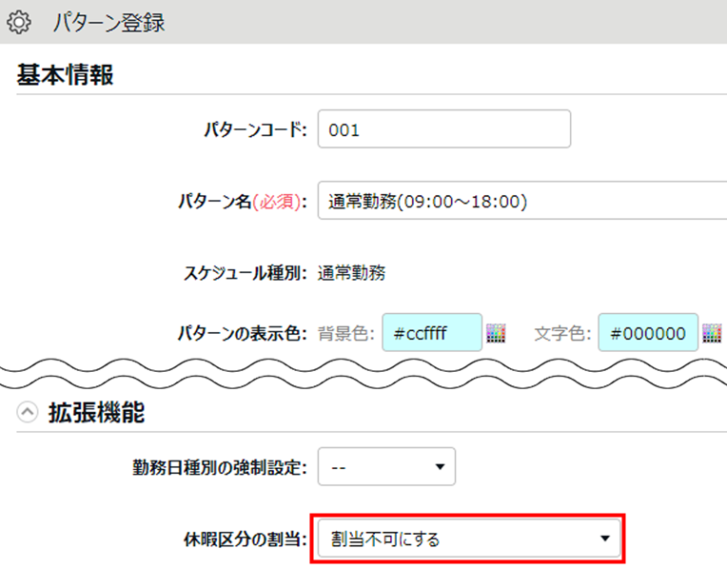Click the 基本情報 section heading
The width and height of the screenshot is (727, 588).
coord(65,74)
